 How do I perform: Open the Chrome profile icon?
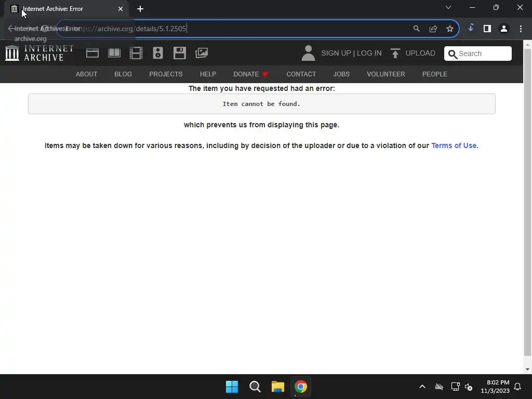[x=504, y=29]
